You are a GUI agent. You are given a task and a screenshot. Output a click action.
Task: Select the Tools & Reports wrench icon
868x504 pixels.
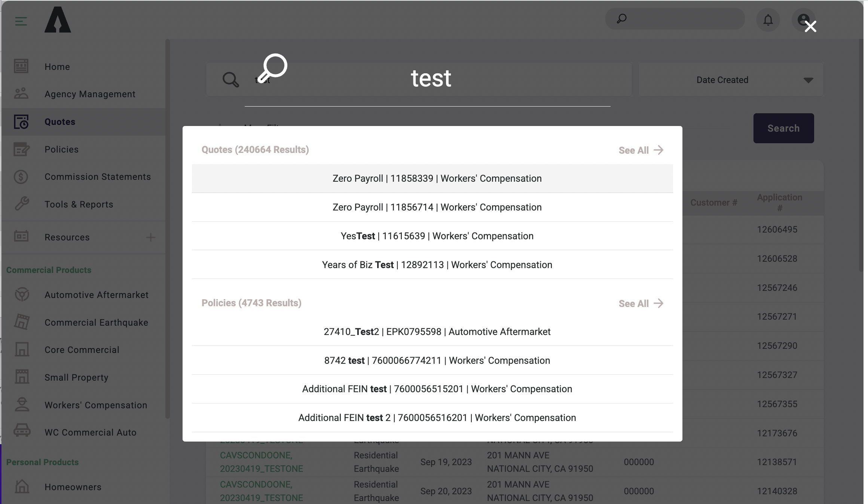(x=21, y=204)
